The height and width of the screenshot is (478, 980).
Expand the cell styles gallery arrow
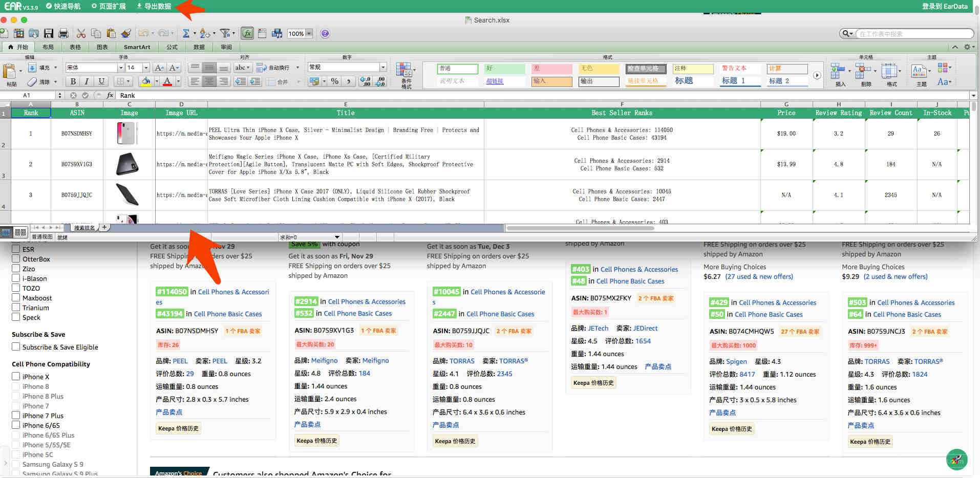click(817, 75)
